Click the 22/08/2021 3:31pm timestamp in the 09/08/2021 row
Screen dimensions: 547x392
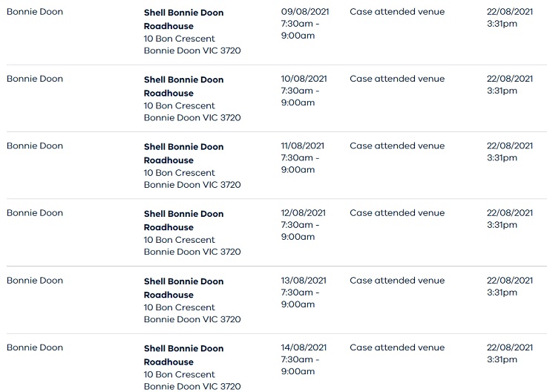tap(509, 18)
